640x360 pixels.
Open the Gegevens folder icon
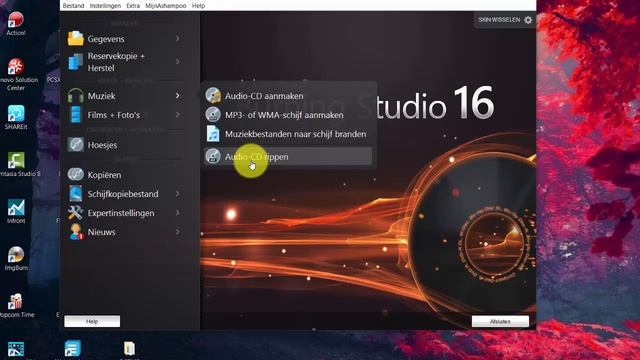76,39
